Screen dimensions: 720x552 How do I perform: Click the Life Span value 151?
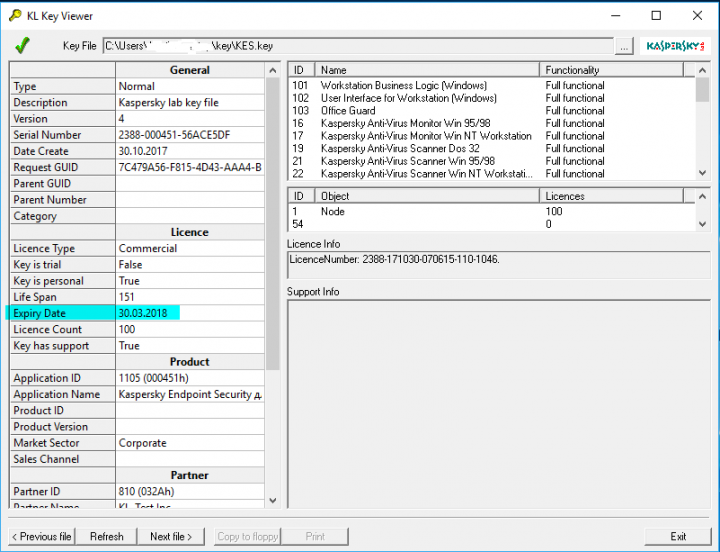point(190,297)
